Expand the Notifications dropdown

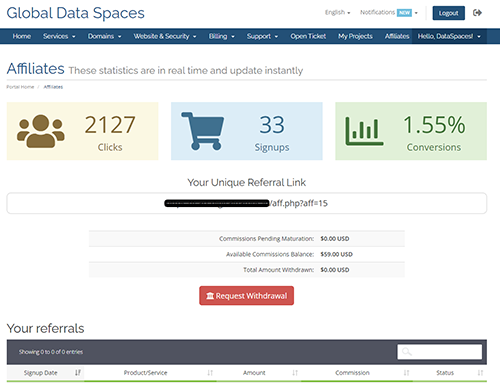[x=389, y=13]
